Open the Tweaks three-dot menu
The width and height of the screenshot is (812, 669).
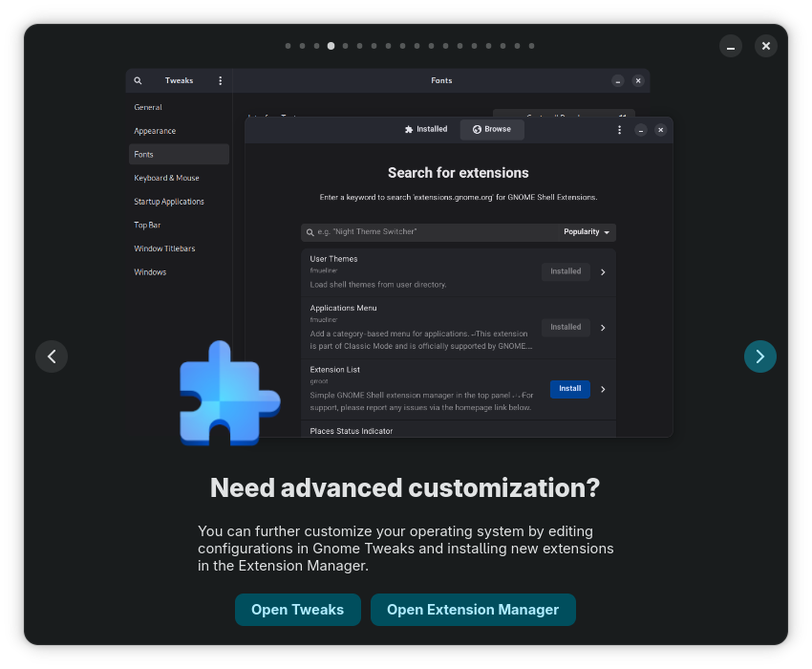[x=220, y=81]
